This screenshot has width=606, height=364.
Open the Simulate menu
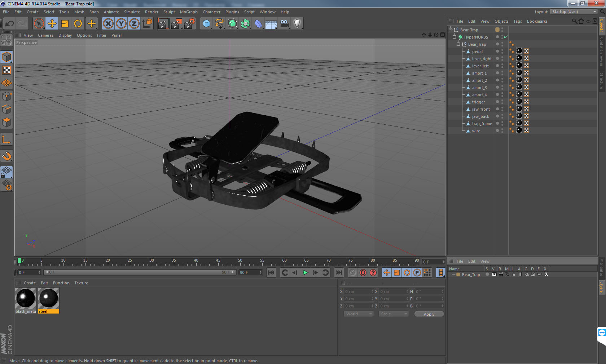point(132,12)
